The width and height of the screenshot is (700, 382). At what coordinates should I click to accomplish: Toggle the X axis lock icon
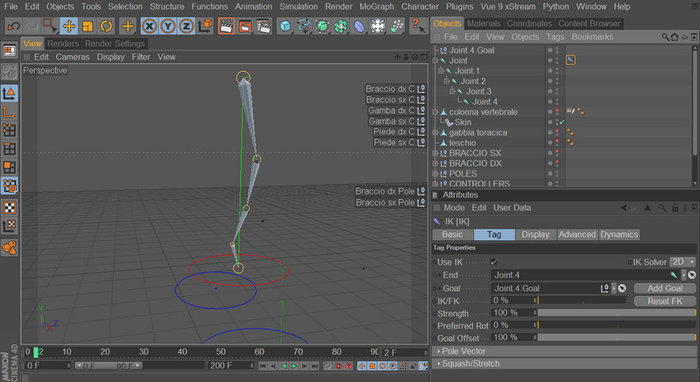(x=149, y=26)
